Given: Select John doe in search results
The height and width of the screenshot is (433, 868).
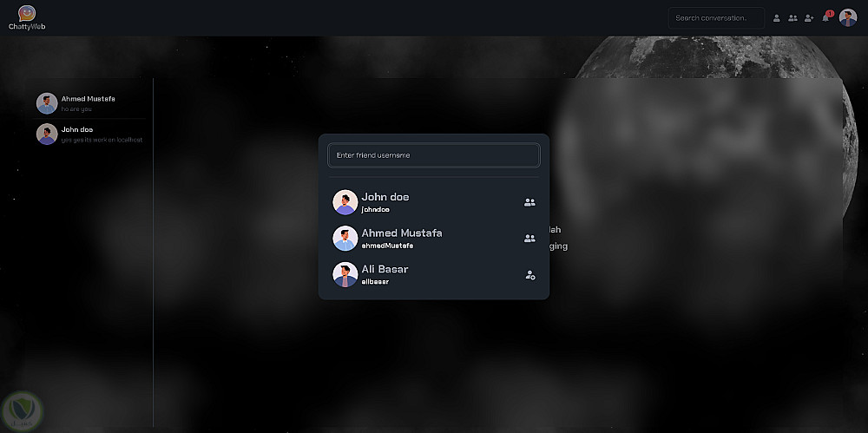Looking at the screenshot, I should pyautogui.click(x=434, y=202).
